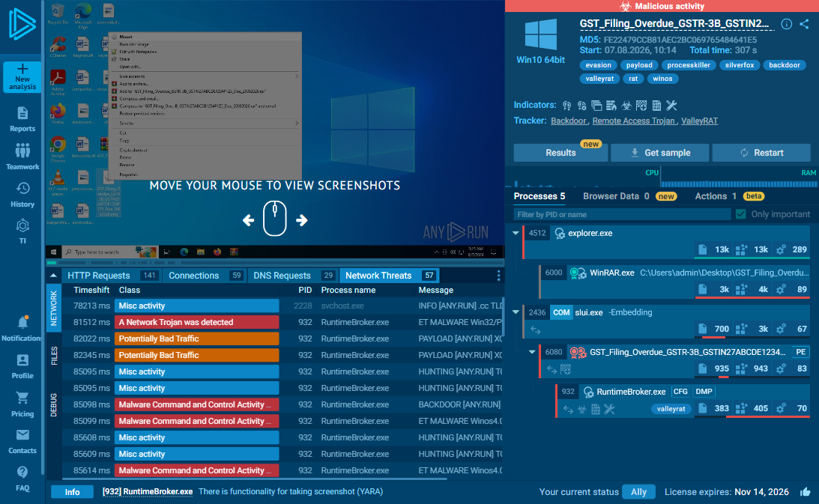The width and height of the screenshot is (819, 504).
Task: Collapse the network panel with the up arrow
Action: 53,276
